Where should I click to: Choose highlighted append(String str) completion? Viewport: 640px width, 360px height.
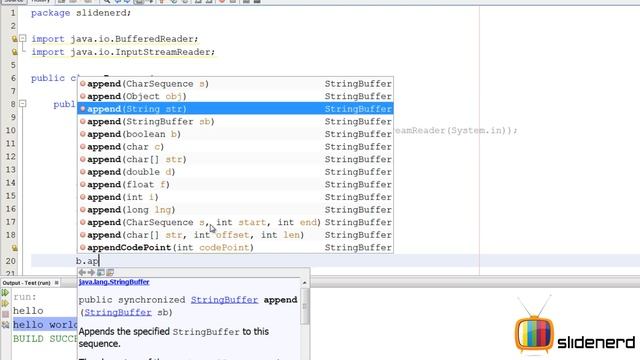236,109
